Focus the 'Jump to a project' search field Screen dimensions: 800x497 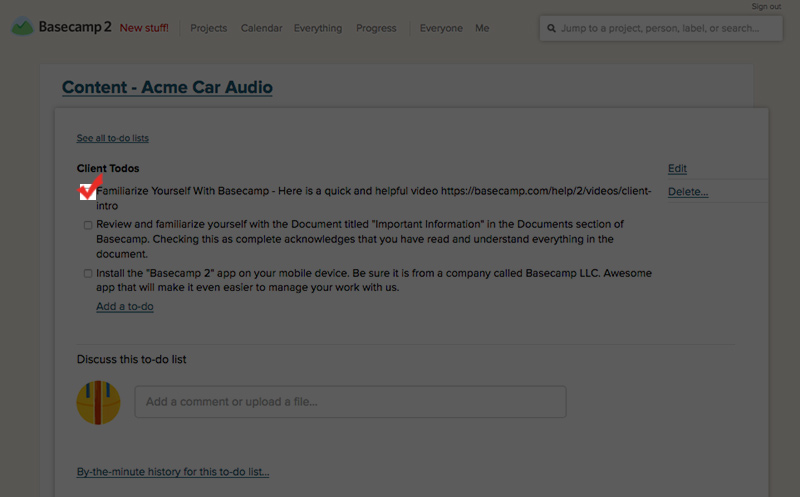point(661,29)
